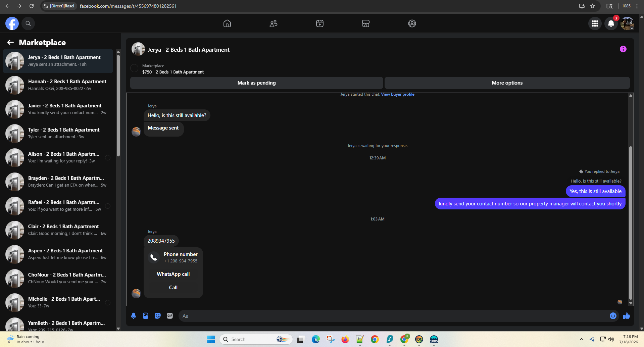644x347 pixels.
Task: Choose a sticker icon
Action: (158, 316)
